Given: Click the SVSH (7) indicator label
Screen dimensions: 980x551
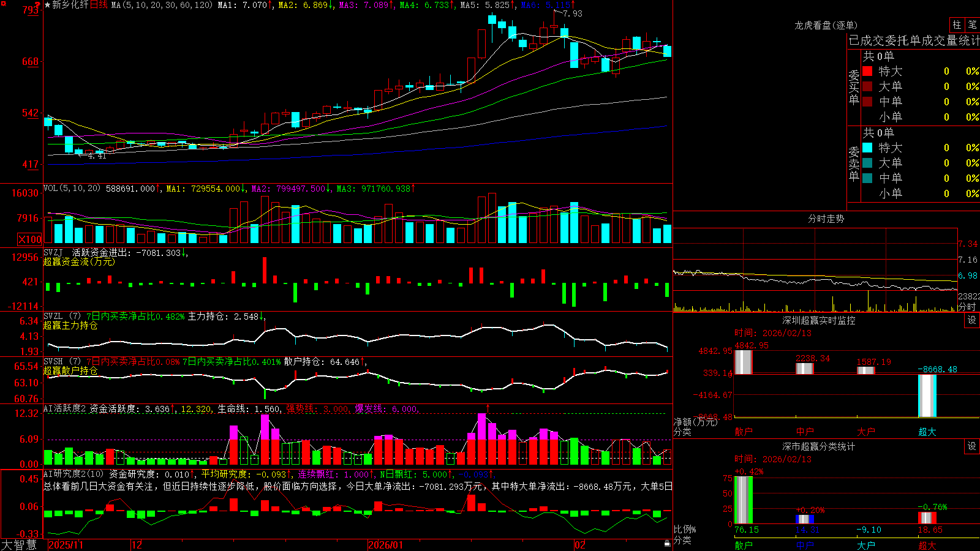Looking at the screenshot, I should coord(62,362).
